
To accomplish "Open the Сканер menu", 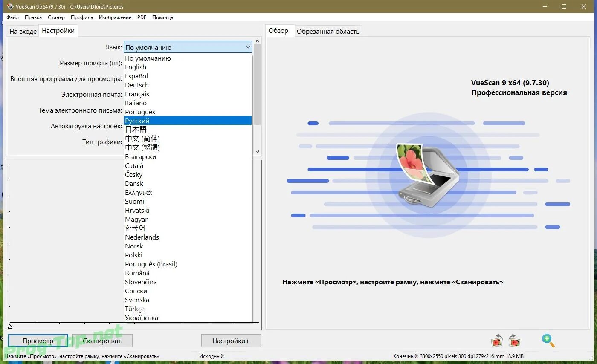I will point(56,17).
